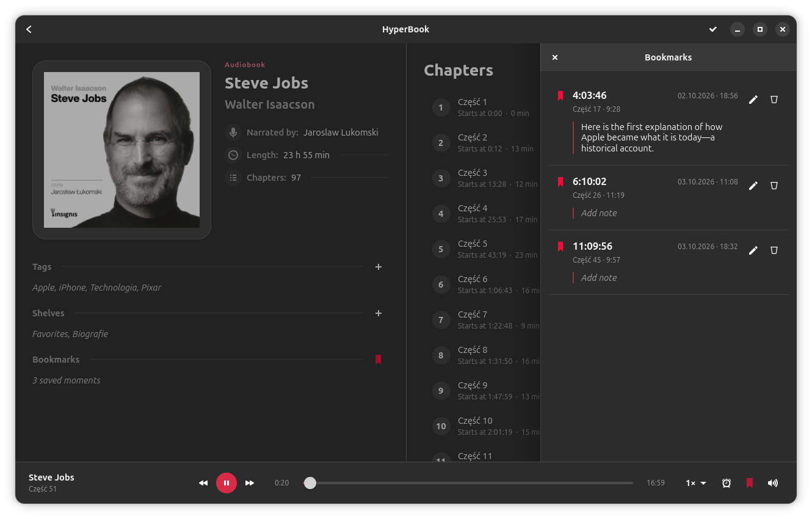Add a note to the 6:10:02 bookmark
812x519 pixels.
pyautogui.click(x=599, y=213)
